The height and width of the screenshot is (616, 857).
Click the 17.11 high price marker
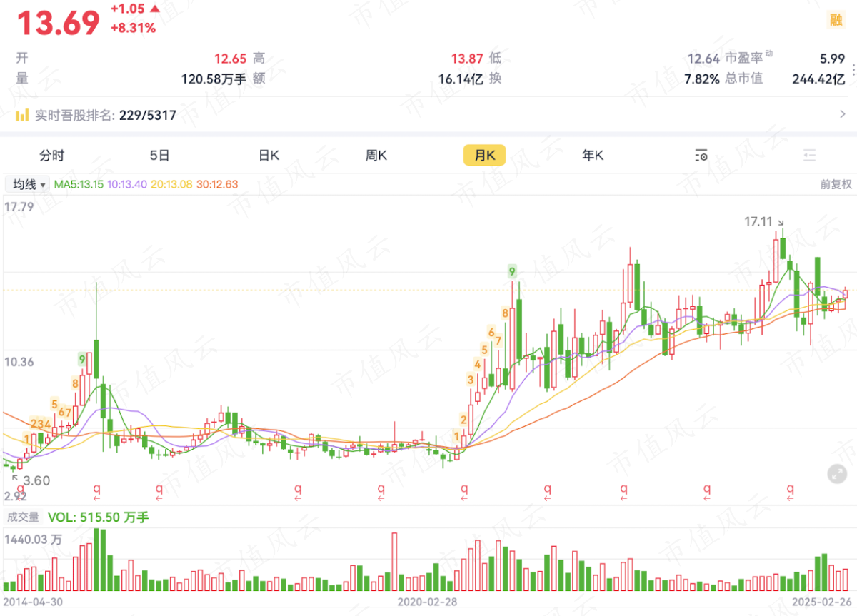[x=758, y=222]
